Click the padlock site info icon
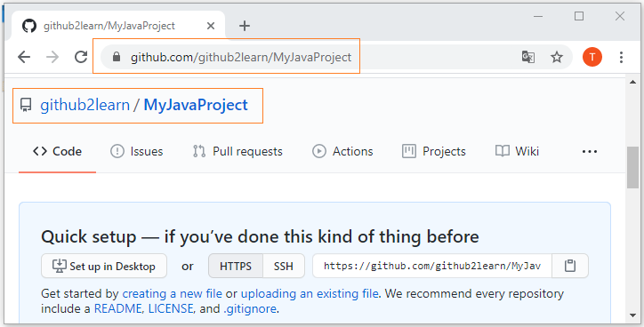The image size is (644, 327). pos(117,57)
